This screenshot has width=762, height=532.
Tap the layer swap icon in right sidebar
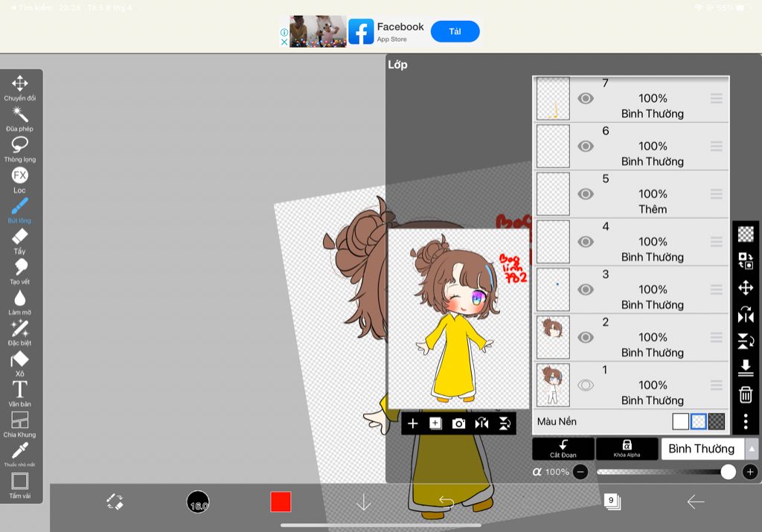(x=746, y=261)
